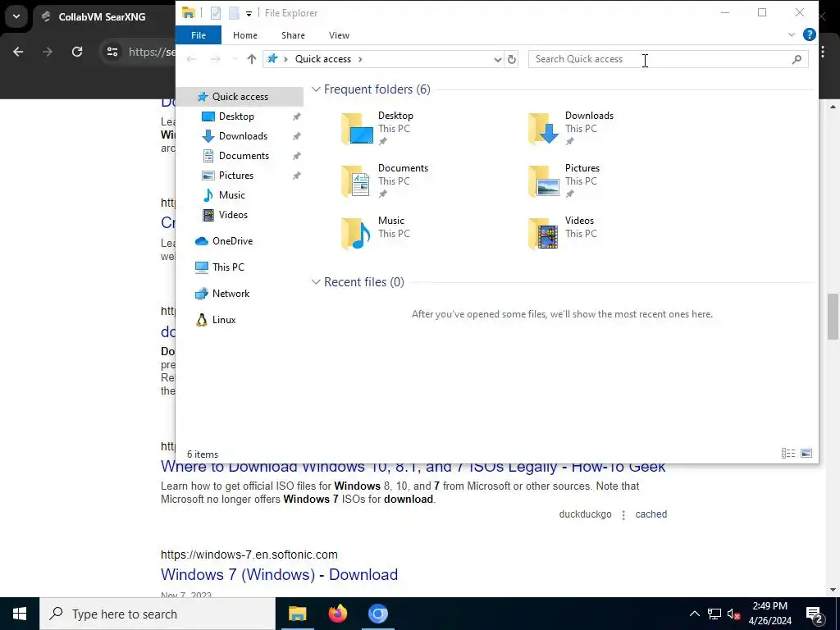Open the View ribbon tab
The height and width of the screenshot is (630, 840).
[x=339, y=35]
